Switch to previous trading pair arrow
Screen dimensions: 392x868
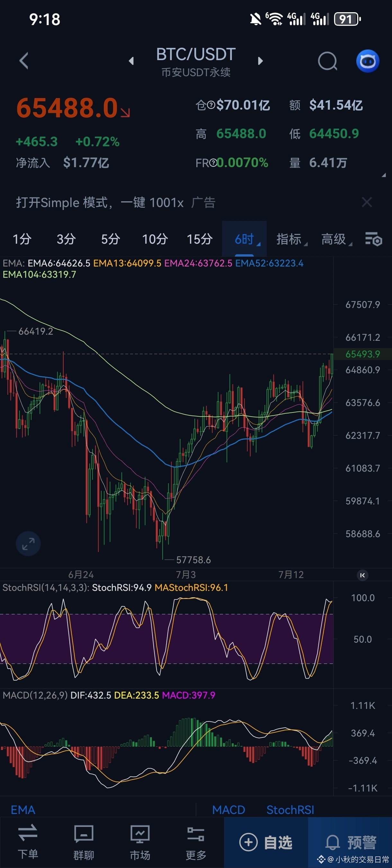131,61
